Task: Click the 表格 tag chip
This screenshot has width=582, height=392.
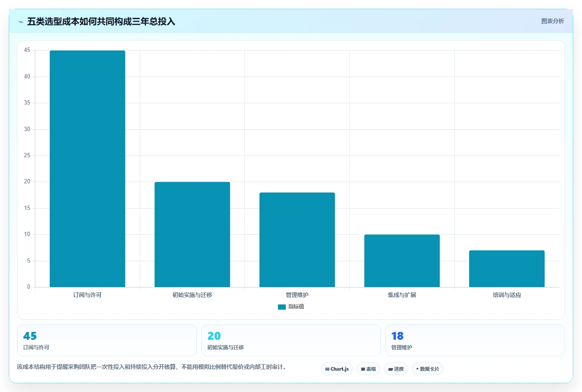Action: [x=368, y=369]
